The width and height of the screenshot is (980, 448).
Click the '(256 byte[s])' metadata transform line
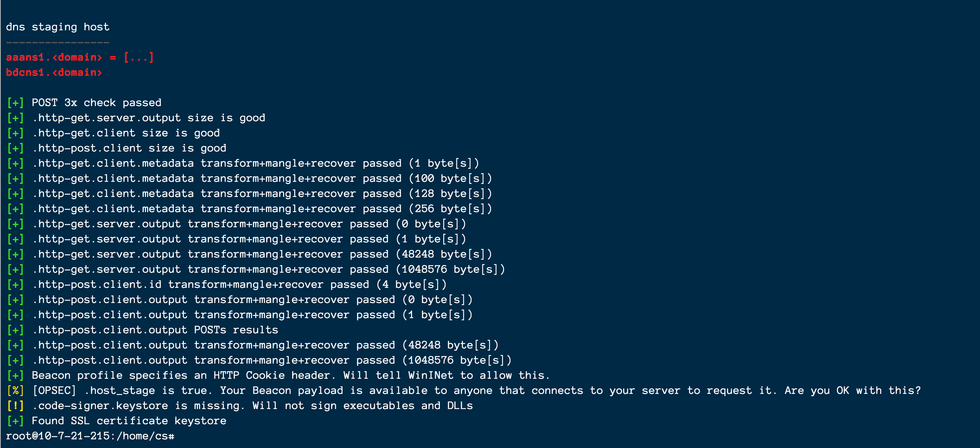point(262,209)
